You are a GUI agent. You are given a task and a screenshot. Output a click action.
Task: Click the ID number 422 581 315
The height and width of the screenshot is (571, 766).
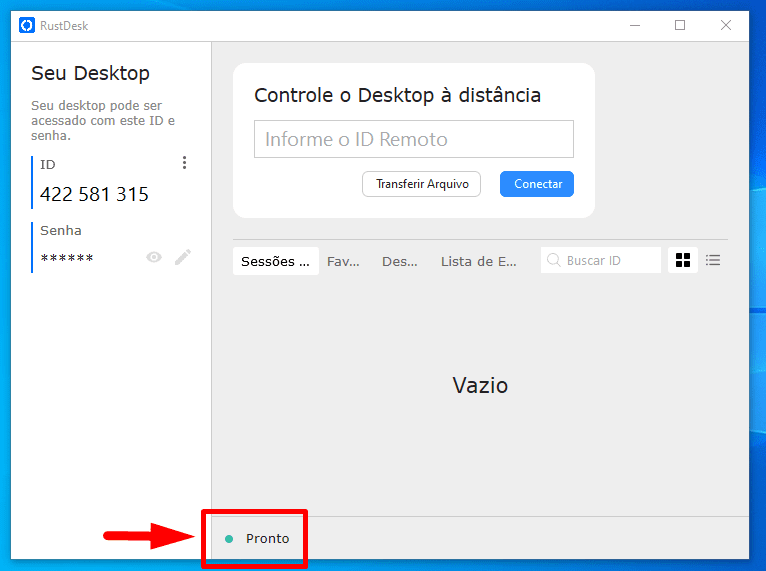(x=94, y=195)
